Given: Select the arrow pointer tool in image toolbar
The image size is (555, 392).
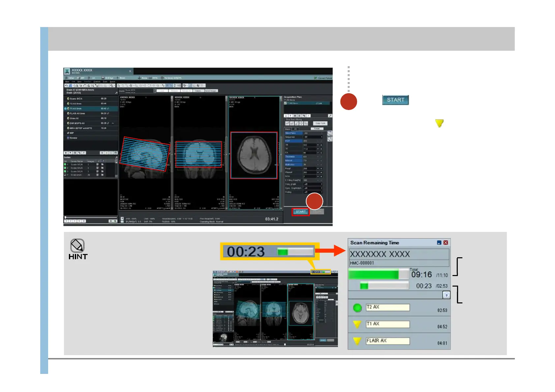Looking at the screenshot, I should [120, 86].
